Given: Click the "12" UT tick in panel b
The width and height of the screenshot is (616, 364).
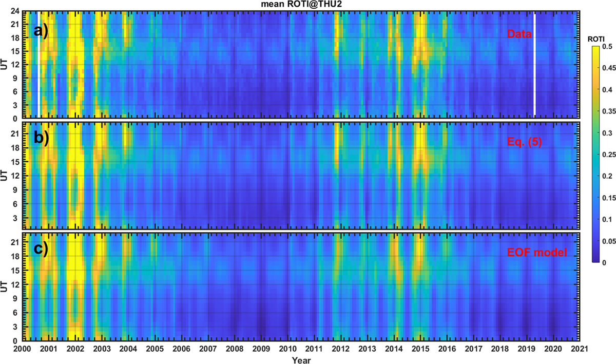Looking at the screenshot, I should (x=15, y=176).
